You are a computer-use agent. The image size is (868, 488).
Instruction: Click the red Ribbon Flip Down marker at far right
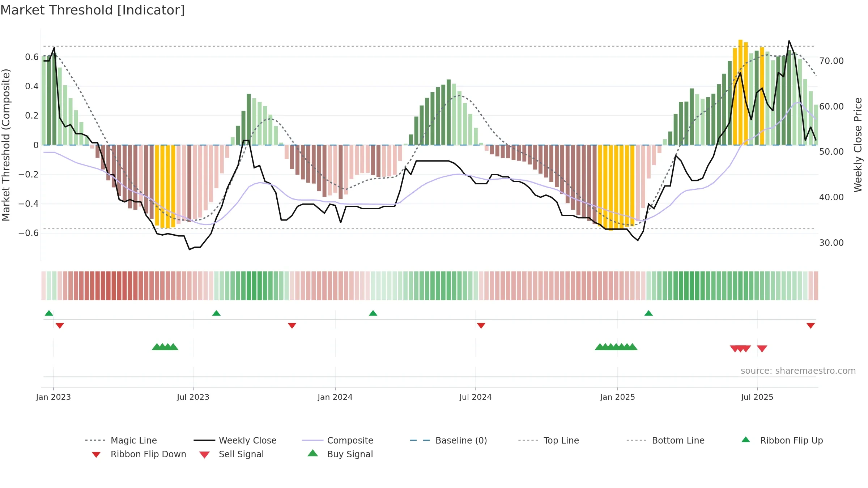810,326
